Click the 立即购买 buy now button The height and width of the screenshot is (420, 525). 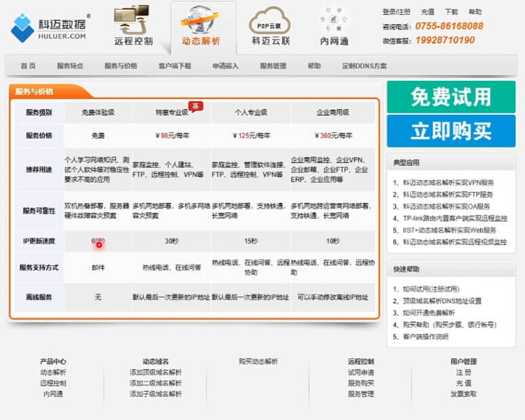(453, 129)
